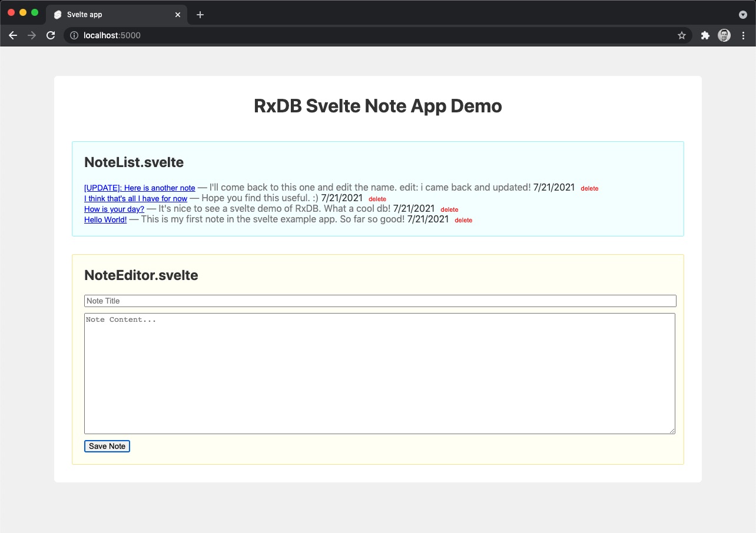Open the 'How is your day?' note
Viewport: 756px width, 533px height.
coord(114,209)
